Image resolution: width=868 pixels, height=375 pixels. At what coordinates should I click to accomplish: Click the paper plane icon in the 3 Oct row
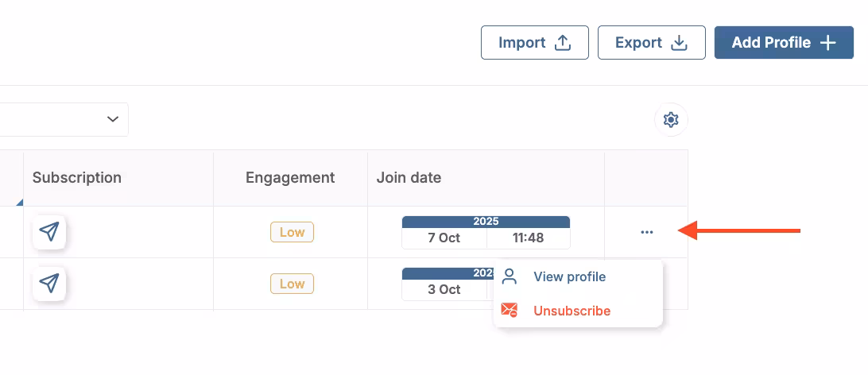tap(49, 284)
